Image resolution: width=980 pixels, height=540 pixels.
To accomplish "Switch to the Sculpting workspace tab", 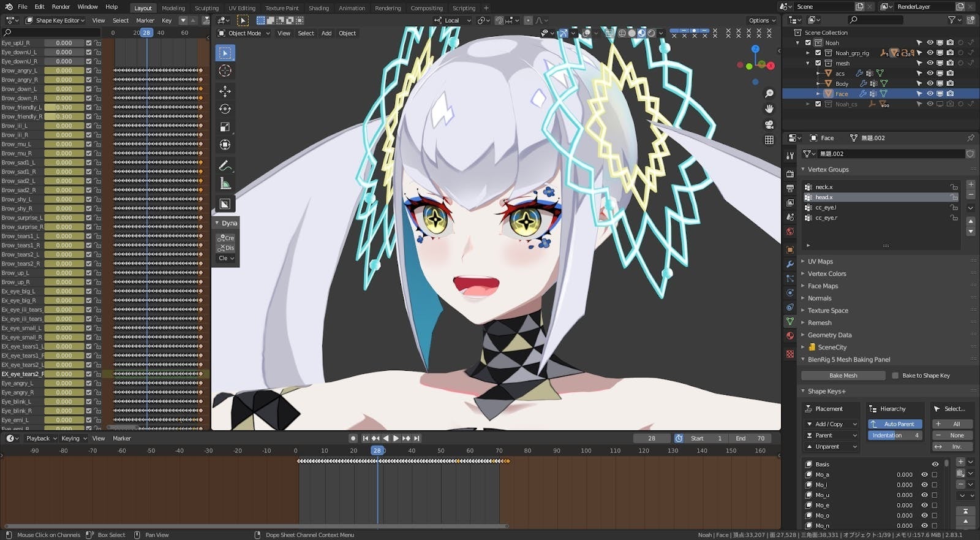I will click(206, 8).
